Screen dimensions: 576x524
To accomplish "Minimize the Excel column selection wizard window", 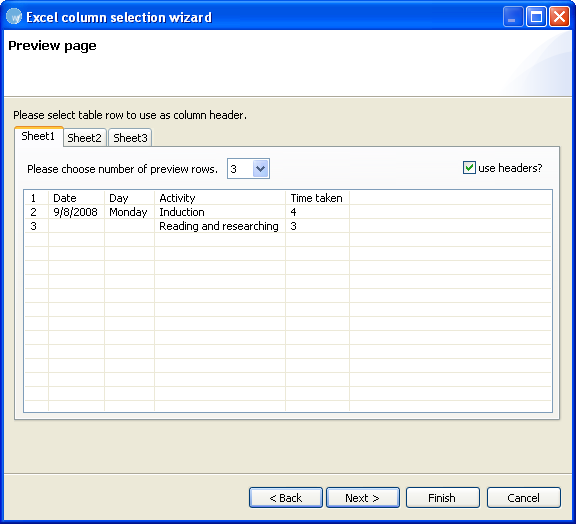I will click(x=513, y=17).
